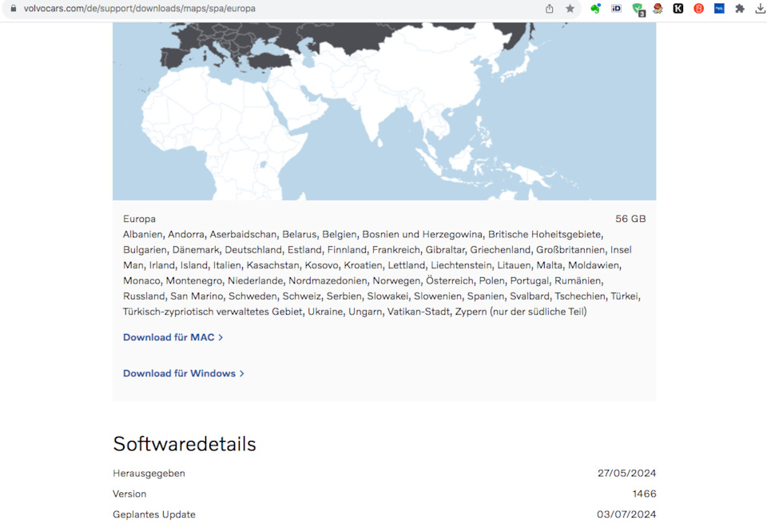This screenshot has height=532, width=767.
Task: Click the chevron next to Download für MAC
Action: click(x=220, y=337)
